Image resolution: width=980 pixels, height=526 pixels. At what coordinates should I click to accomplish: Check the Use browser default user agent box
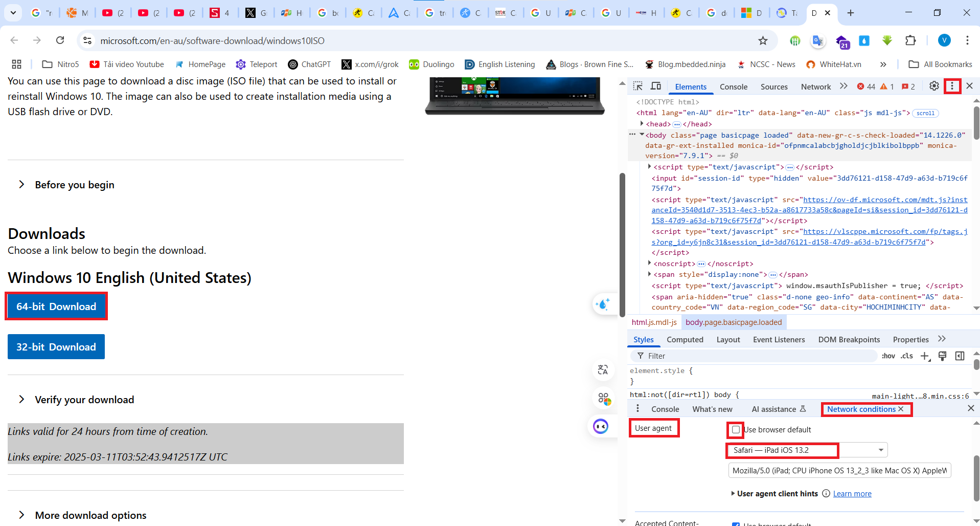[736, 429]
